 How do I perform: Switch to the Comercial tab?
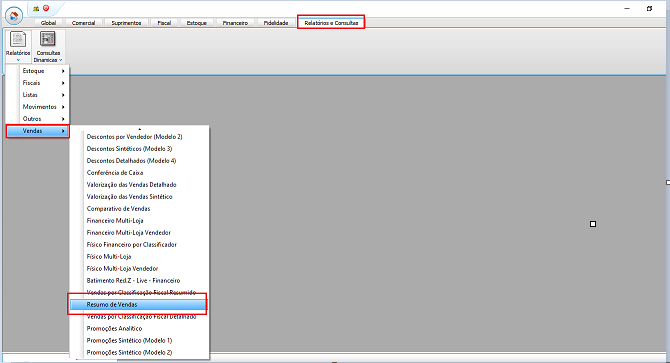pos(83,23)
